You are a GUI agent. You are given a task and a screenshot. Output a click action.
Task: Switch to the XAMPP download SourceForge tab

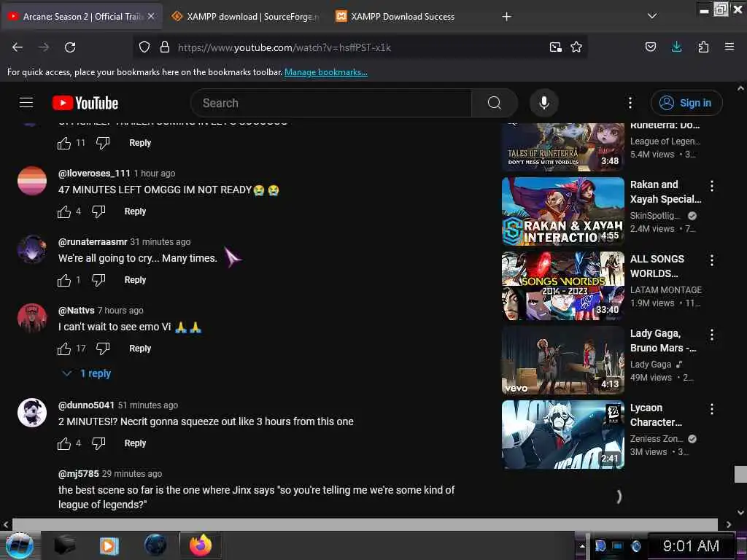click(245, 16)
